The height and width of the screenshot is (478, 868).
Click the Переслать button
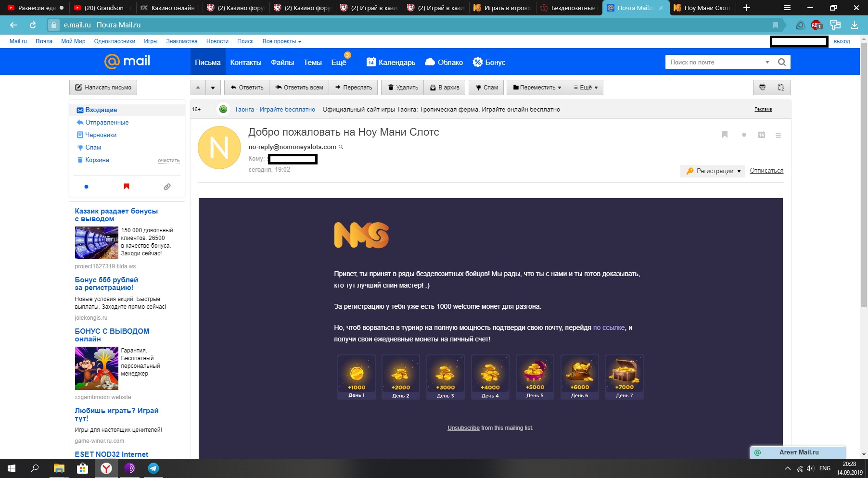pyautogui.click(x=354, y=88)
